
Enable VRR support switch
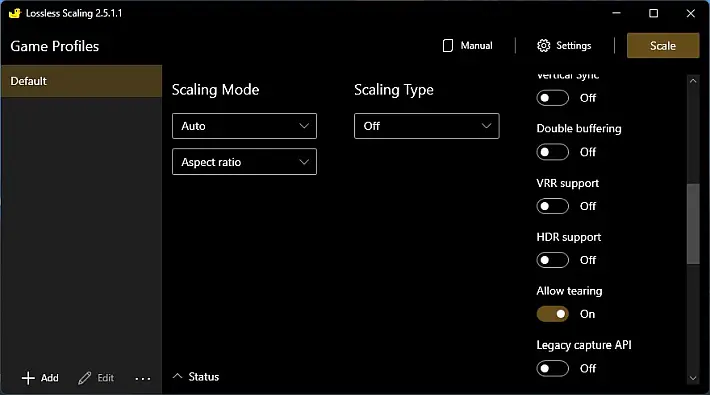click(x=552, y=206)
